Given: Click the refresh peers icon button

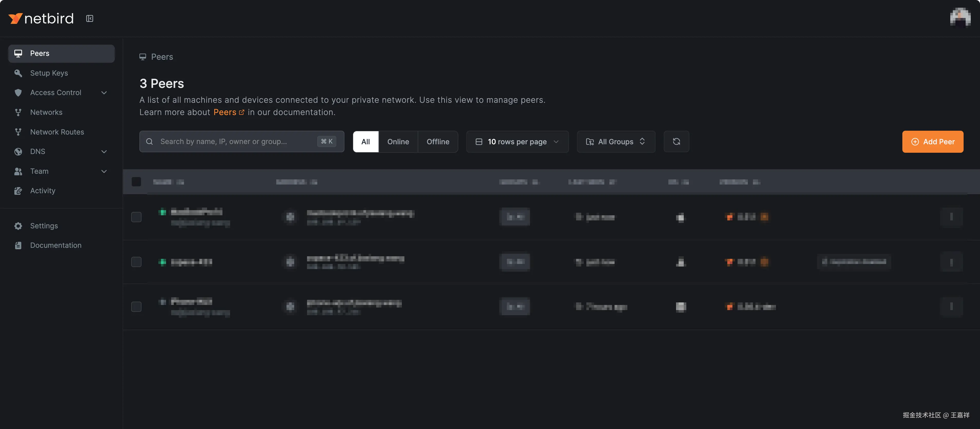Looking at the screenshot, I should pyautogui.click(x=676, y=141).
